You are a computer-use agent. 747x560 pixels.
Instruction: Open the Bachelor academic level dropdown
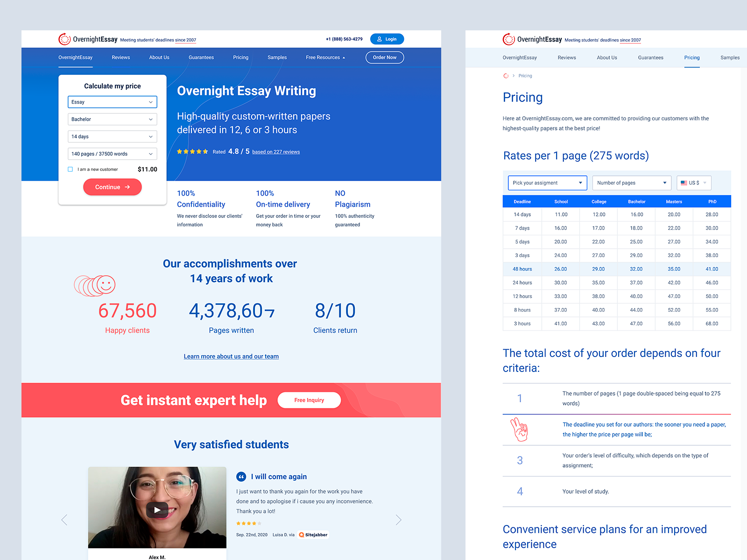pyautogui.click(x=113, y=119)
